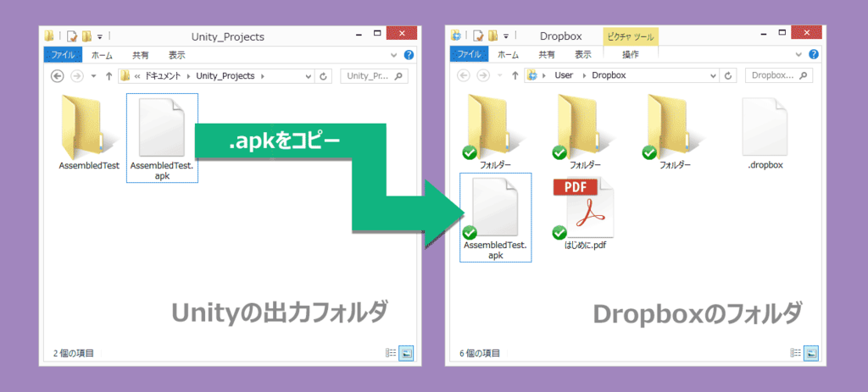The image size is (868, 392).
Task: Refresh the Dropbox folder view
Action: click(x=729, y=75)
